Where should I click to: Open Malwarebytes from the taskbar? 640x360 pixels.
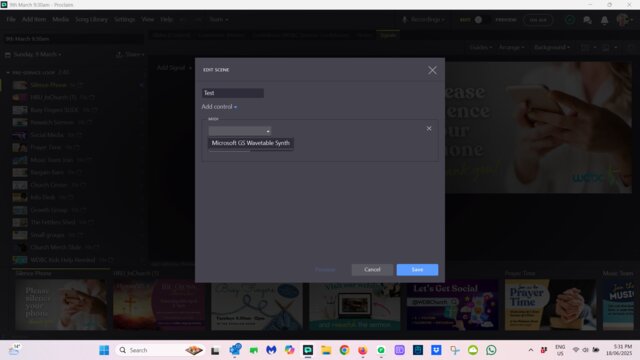click(x=271, y=350)
